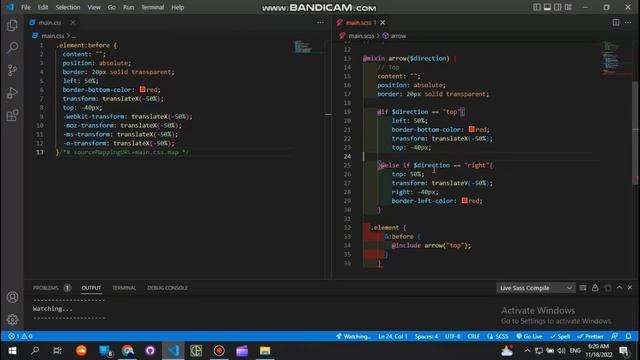Switch to the TERMINAL panel tab
The height and width of the screenshot is (360, 640).
click(x=124, y=288)
